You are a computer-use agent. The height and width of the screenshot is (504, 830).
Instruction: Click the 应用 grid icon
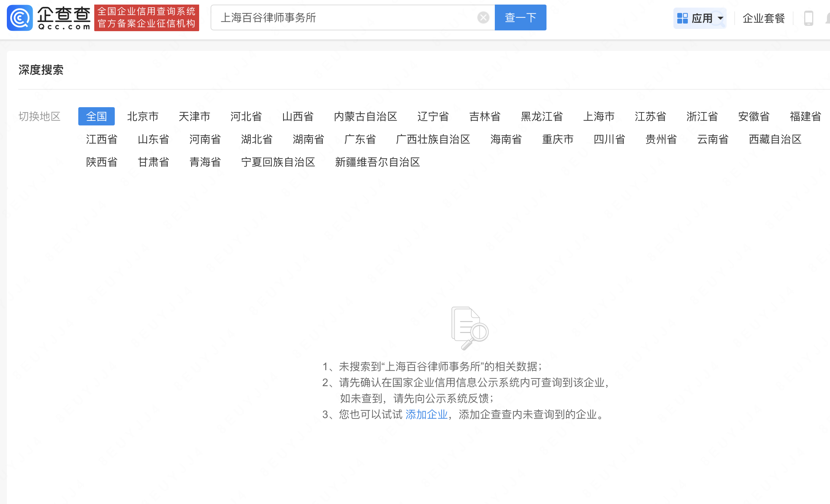683,18
